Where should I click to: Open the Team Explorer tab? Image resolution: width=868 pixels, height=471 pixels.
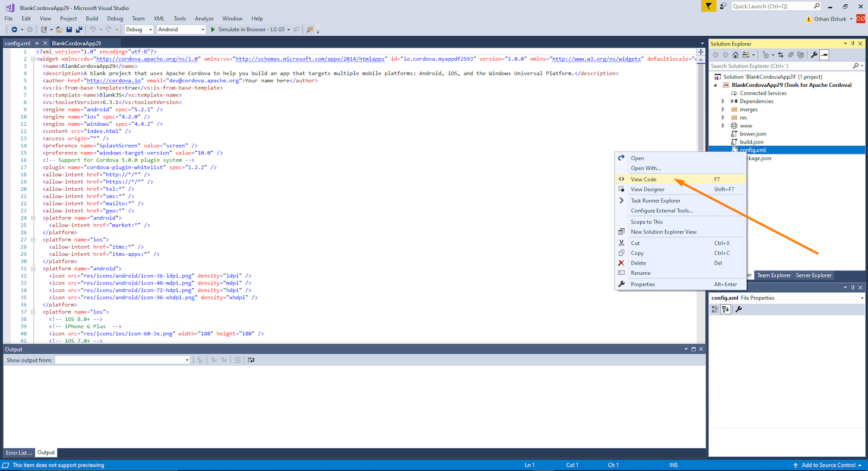(774, 275)
